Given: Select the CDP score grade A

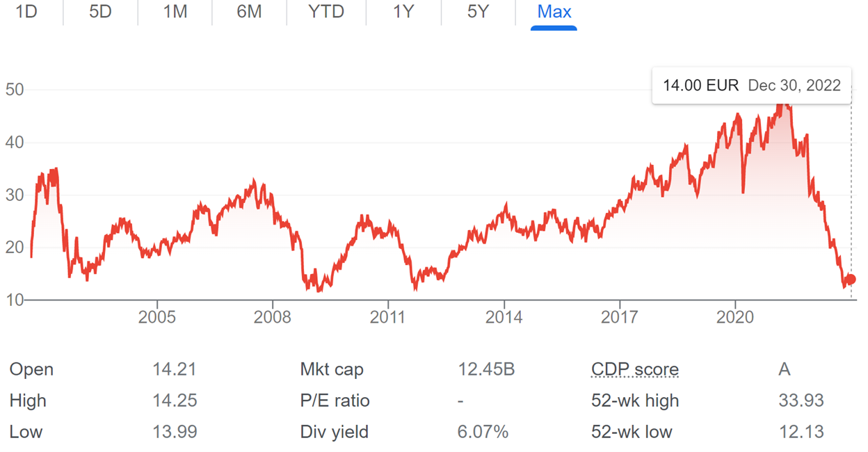Looking at the screenshot, I should pos(785,369).
